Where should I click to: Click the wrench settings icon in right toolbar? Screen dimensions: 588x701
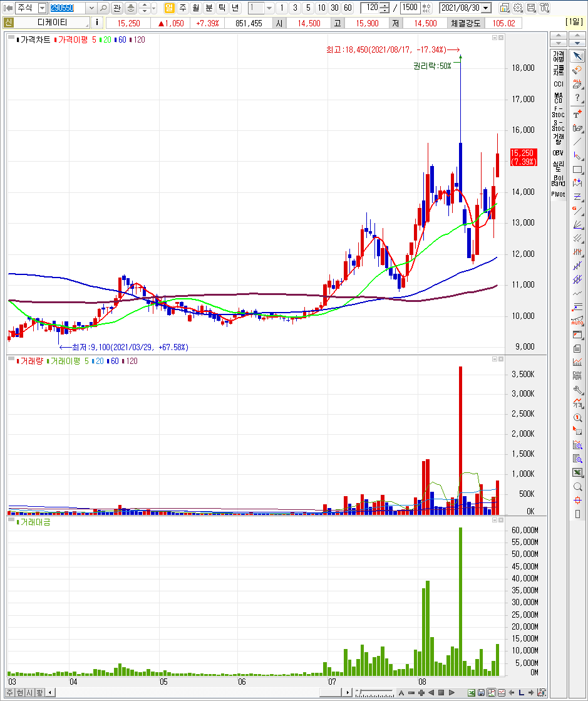pyautogui.click(x=578, y=390)
